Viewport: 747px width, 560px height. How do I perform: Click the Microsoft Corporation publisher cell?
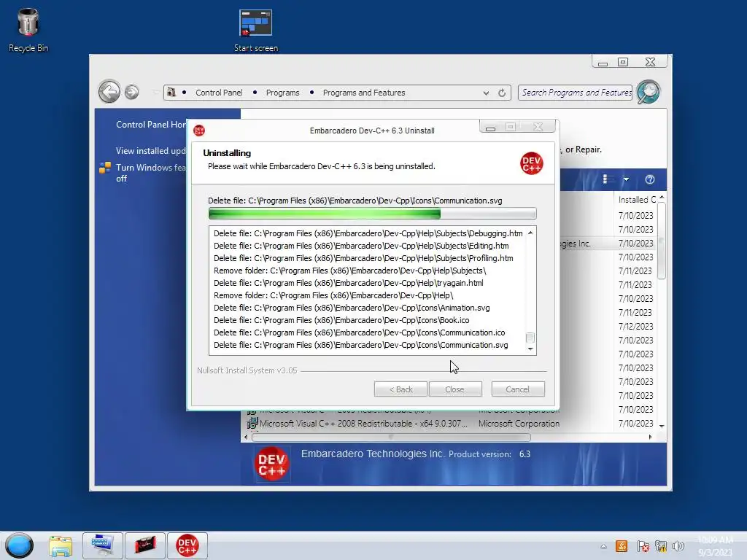click(519, 424)
